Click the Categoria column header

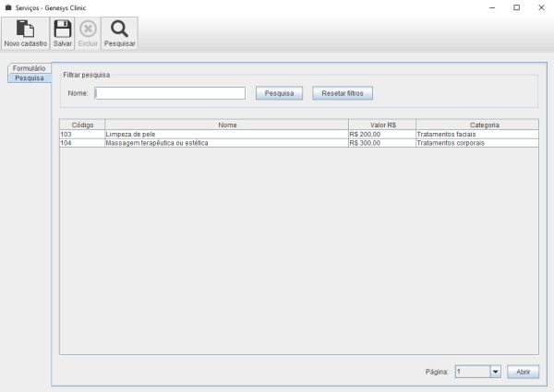476,125
